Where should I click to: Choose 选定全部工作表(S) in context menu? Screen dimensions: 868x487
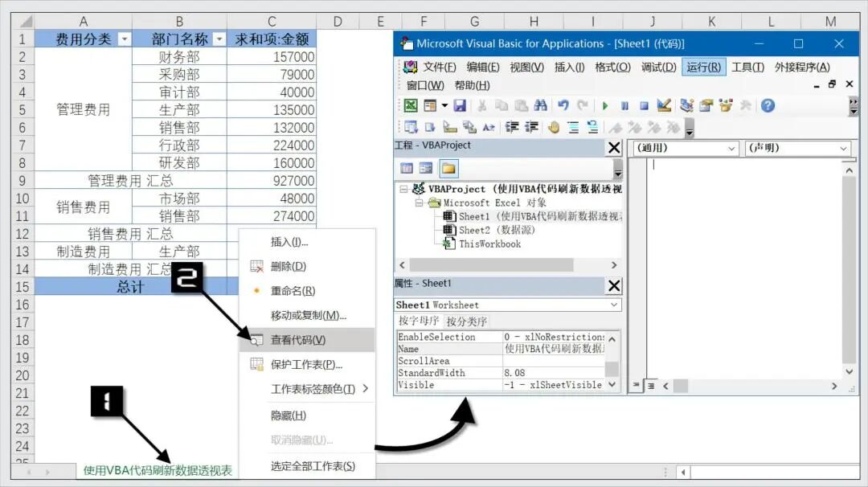coord(307,466)
